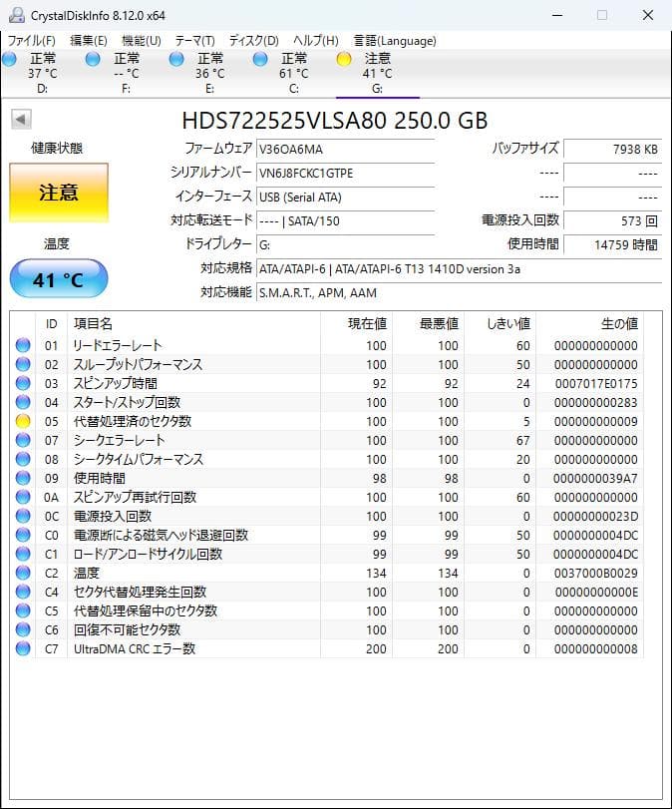The image size is (672, 809).
Task: Select disk E: status orb at 36 °C
Action: click(176, 59)
